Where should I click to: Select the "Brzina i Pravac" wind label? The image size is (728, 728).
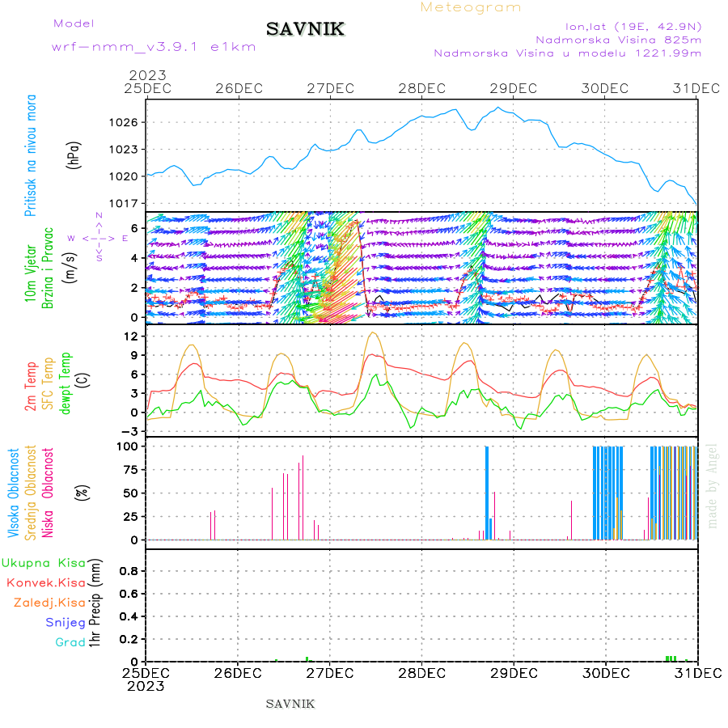click(48, 268)
